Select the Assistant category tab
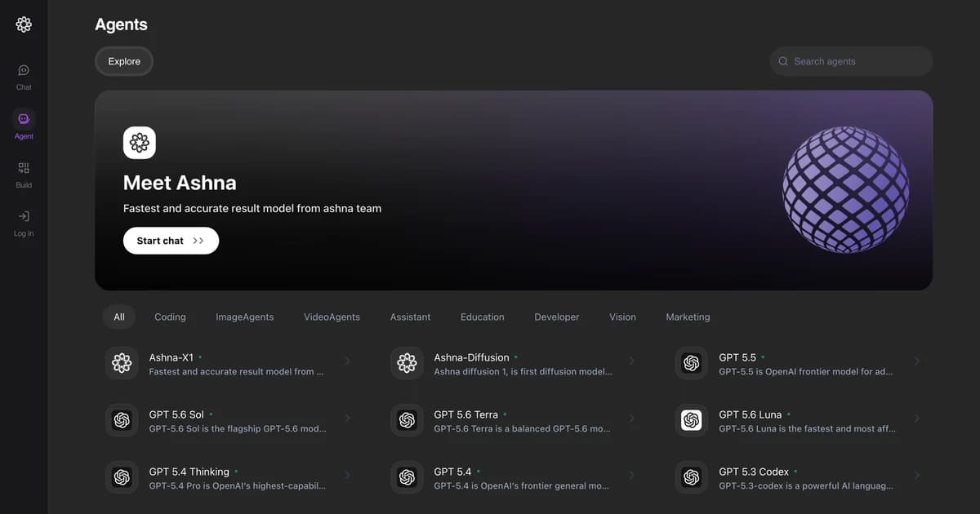 pos(410,317)
